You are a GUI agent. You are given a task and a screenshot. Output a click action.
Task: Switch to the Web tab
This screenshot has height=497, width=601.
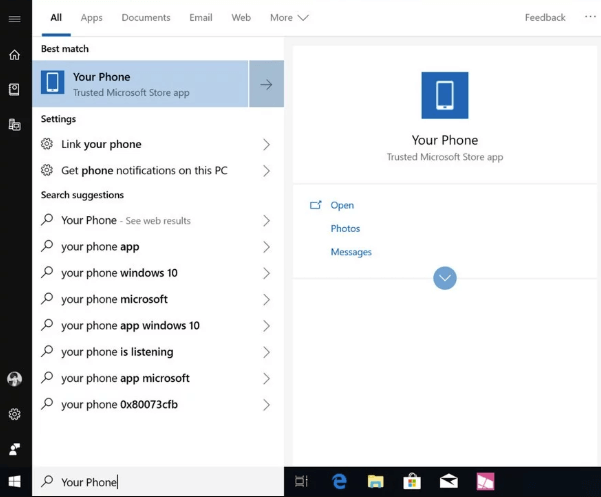[241, 18]
